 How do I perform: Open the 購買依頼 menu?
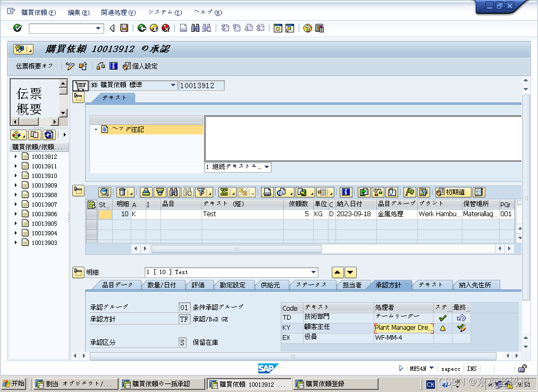[x=38, y=12]
